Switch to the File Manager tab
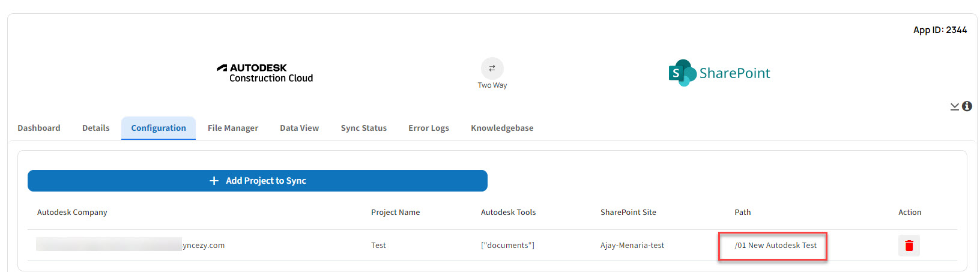 pyautogui.click(x=233, y=128)
